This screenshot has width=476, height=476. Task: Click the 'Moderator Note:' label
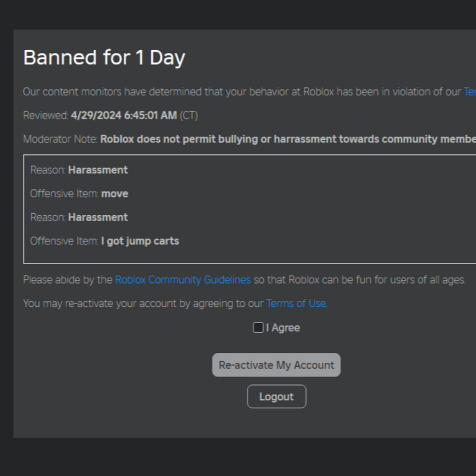pos(60,139)
